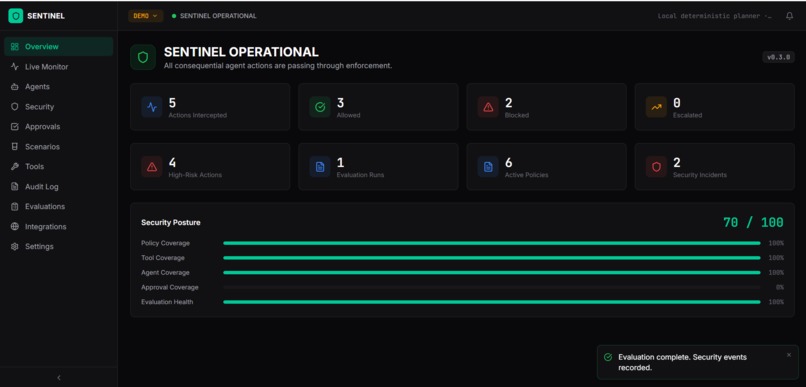Open the Agents section
Image resolution: width=806 pixels, height=387 pixels.
tap(59, 87)
